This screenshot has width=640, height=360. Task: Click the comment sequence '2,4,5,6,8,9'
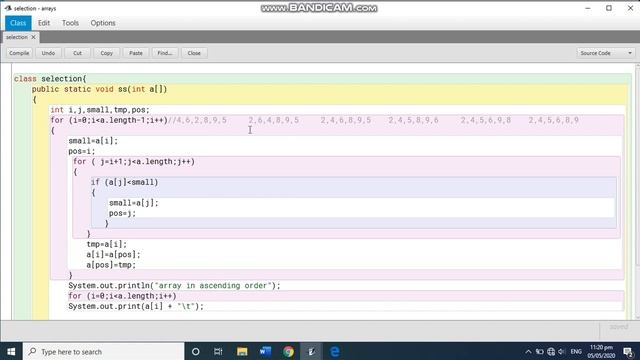(x=553, y=120)
